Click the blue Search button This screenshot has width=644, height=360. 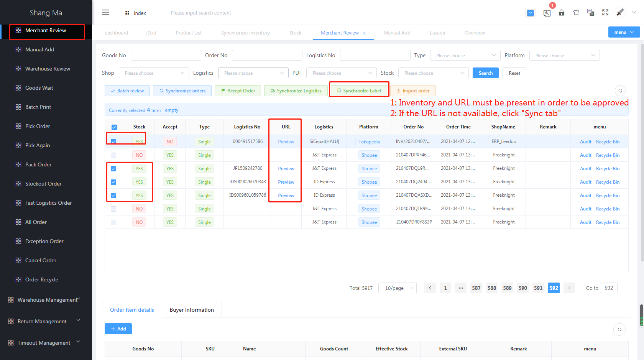[485, 73]
